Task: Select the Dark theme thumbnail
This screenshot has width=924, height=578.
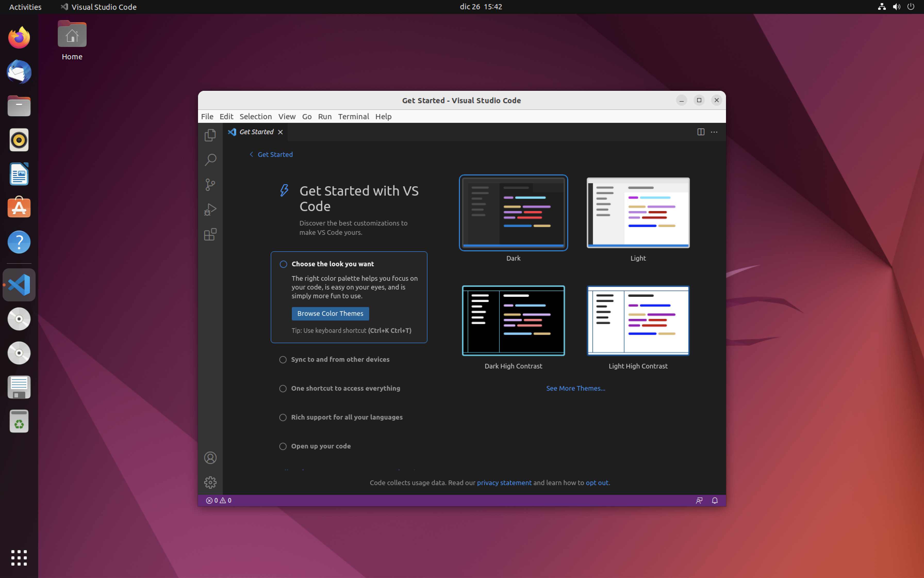Action: 513,213
